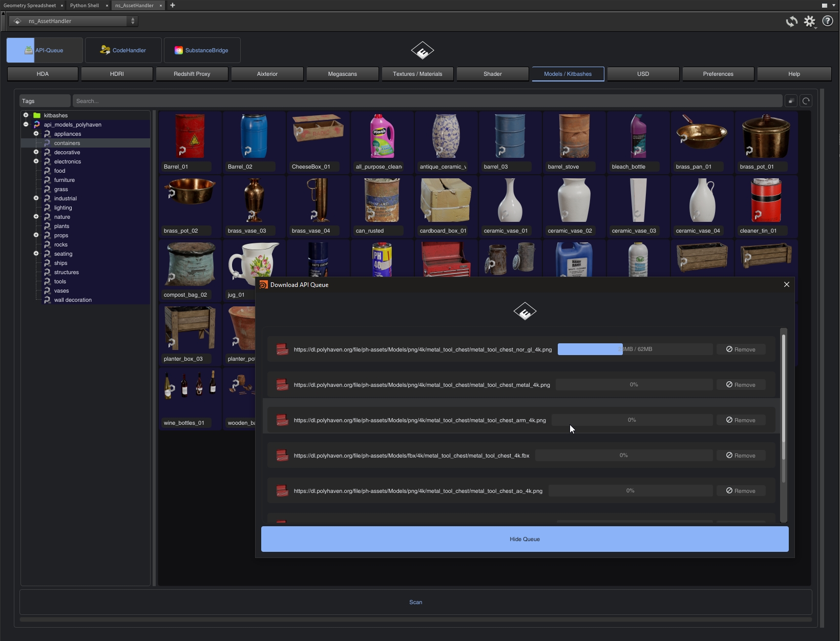Remove the metal_tool_chest_arm_4k.png download
The width and height of the screenshot is (840, 641).
[741, 420]
